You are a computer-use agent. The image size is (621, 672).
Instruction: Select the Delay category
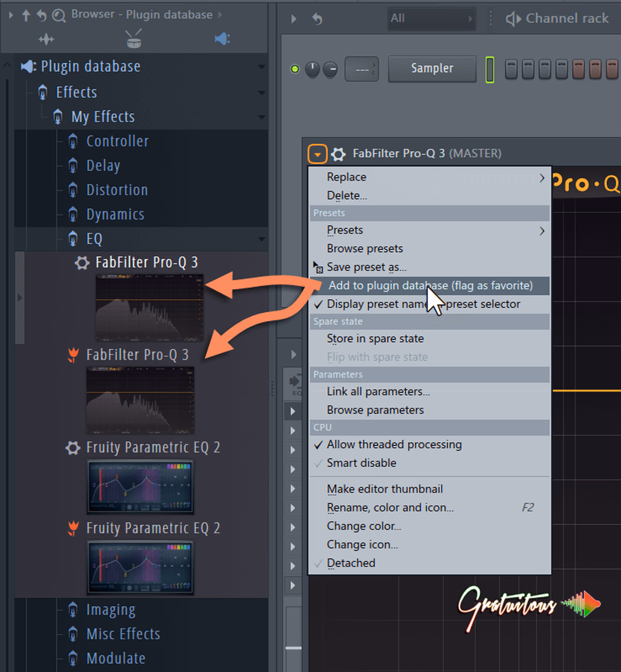click(103, 166)
